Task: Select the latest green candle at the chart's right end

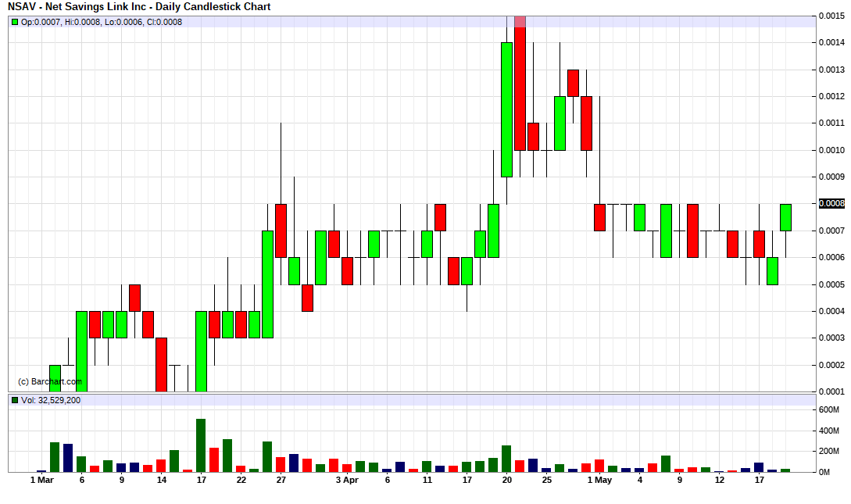Action: point(786,217)
